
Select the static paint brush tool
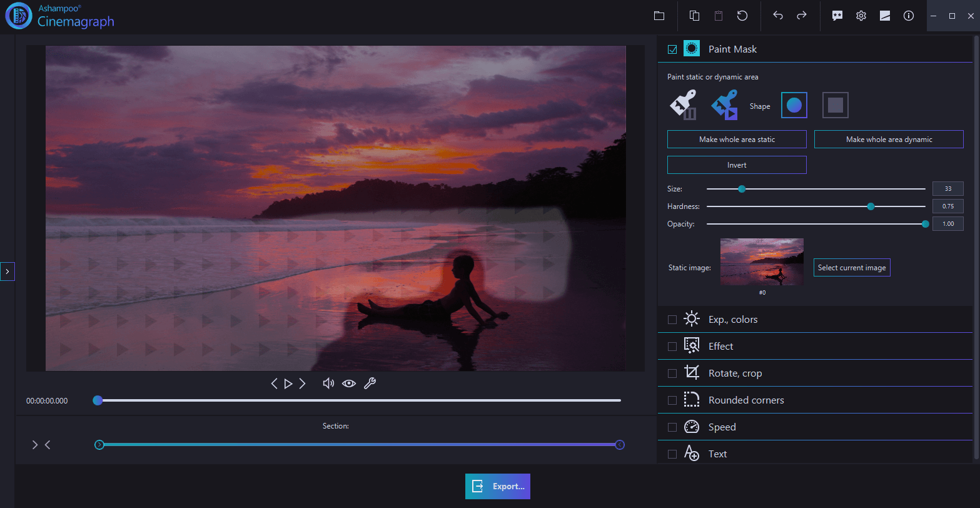684,104
